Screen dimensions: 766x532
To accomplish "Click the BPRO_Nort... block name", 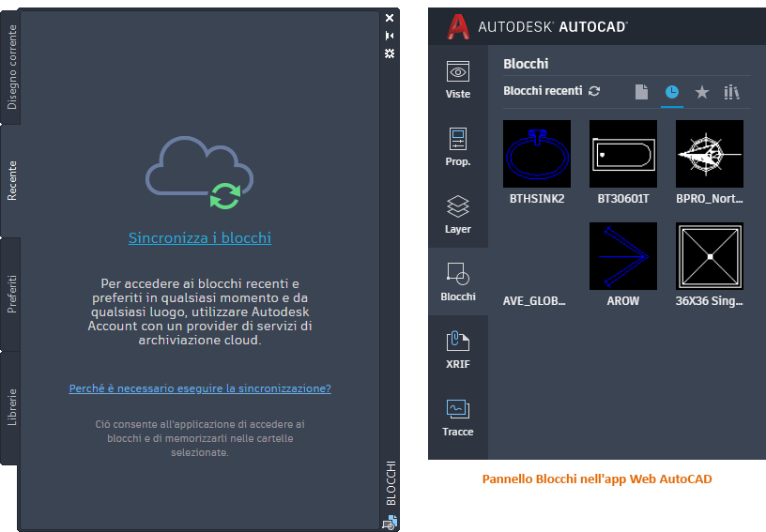I will pos(710,199).
